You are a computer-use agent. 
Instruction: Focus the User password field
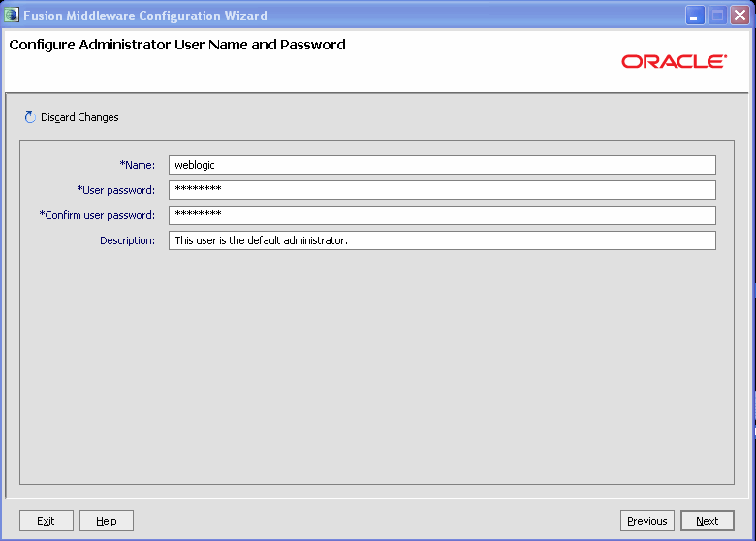pos(442,190)
